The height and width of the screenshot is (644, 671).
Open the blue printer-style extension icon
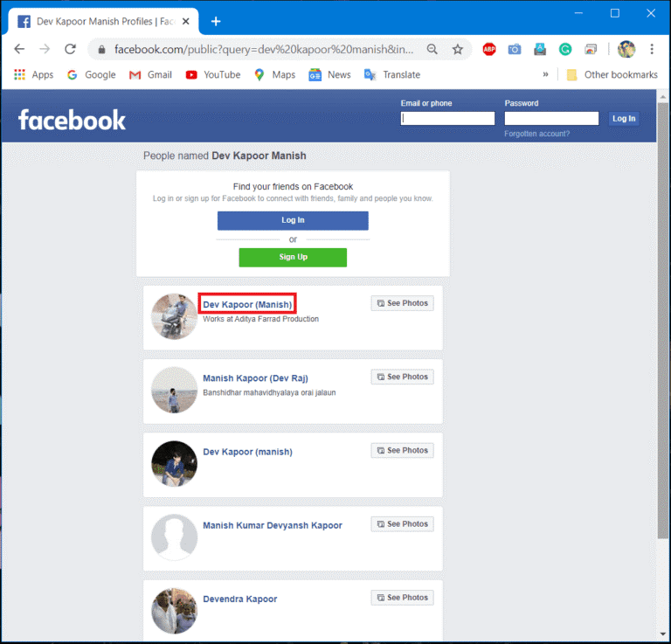[540, 49]
